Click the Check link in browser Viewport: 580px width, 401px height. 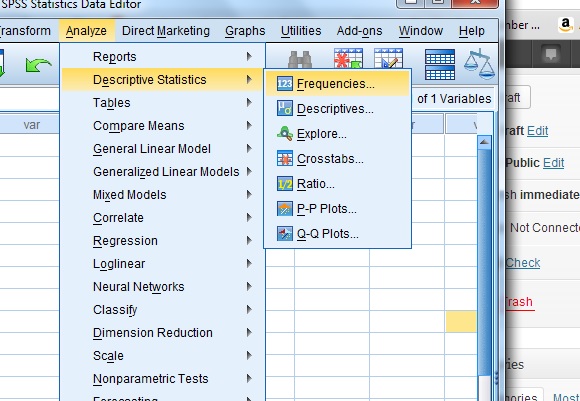[x=523, y=263]
